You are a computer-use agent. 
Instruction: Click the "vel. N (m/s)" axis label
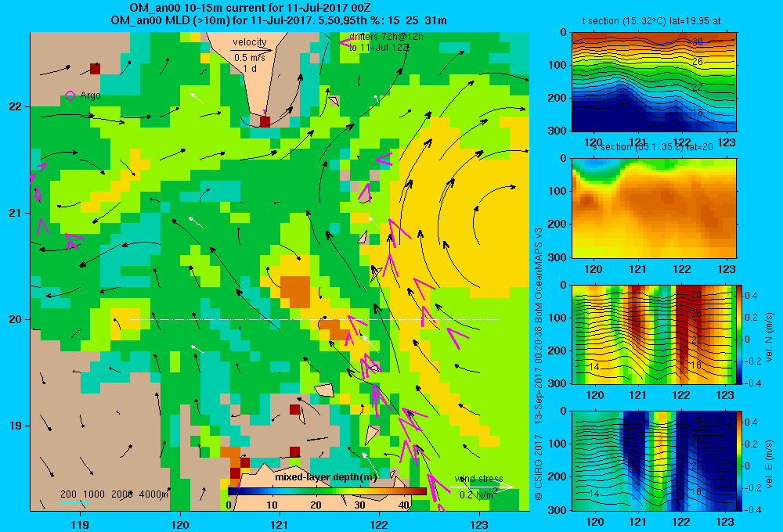click(770, 337)
